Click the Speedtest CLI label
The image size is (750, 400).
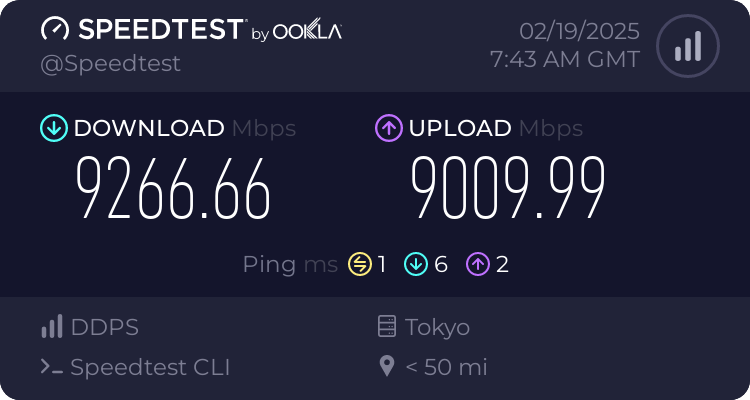(x=150, y=367)
